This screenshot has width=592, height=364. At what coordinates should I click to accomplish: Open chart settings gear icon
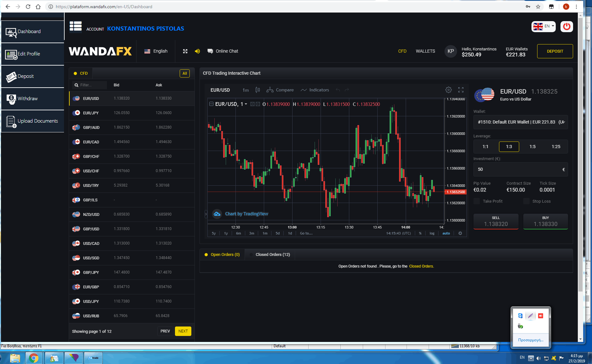point(448,90)
